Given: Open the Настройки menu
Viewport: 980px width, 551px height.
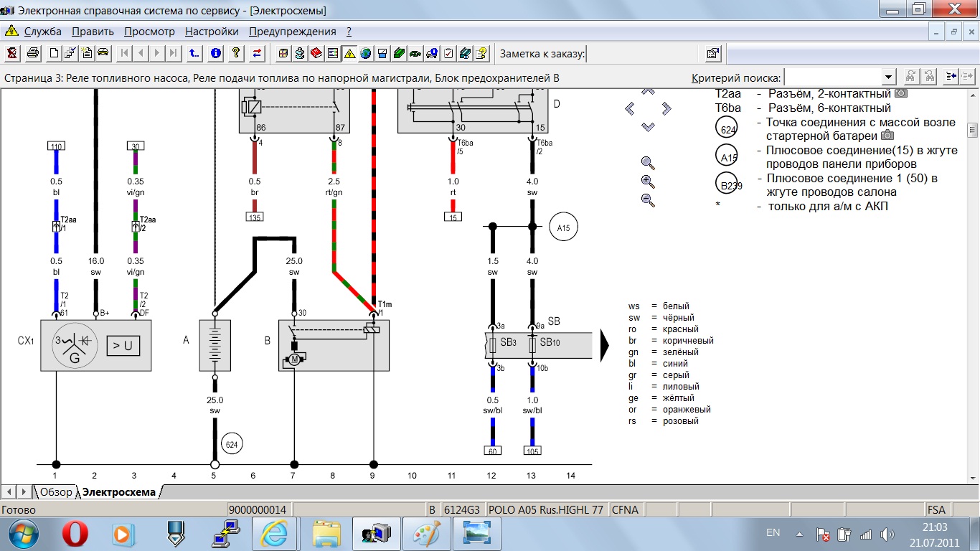Looking at the screenshot, I should 212,32.
